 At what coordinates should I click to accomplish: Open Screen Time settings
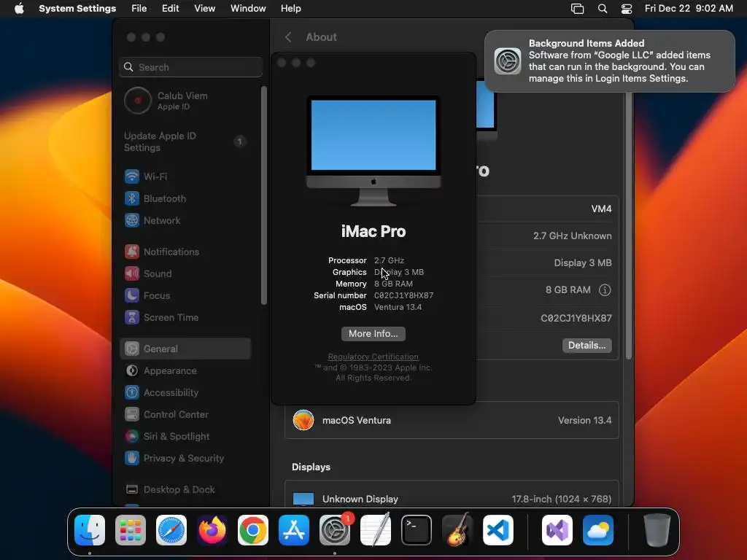185,317
